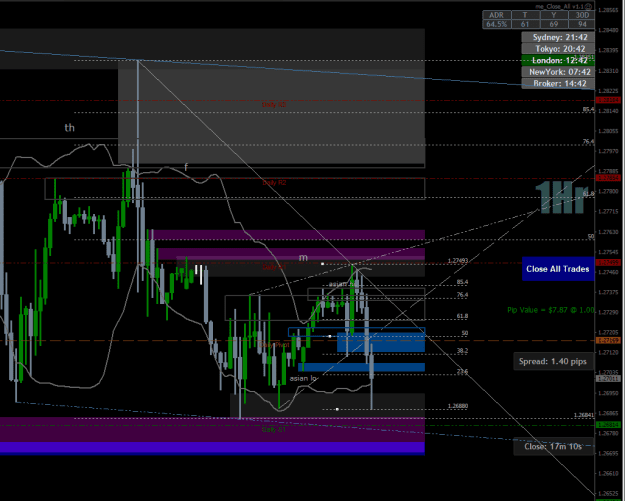Click the Y header cell in ADR table
Screen dimensions: 625x501
pos(554,15)
